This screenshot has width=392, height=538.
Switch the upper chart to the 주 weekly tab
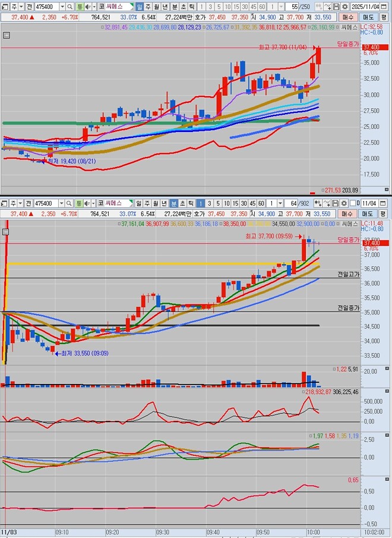pos(148,7)
